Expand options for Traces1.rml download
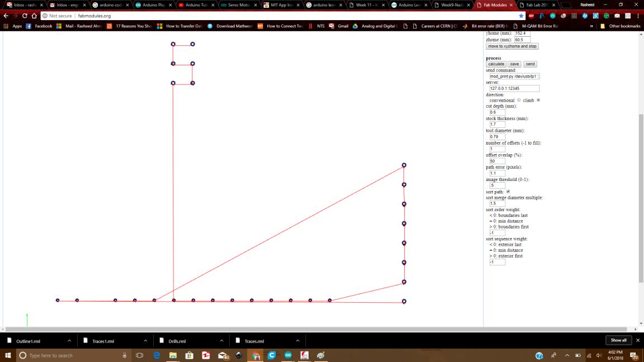This screenshot has height=362, width=644. pos(145,341)
